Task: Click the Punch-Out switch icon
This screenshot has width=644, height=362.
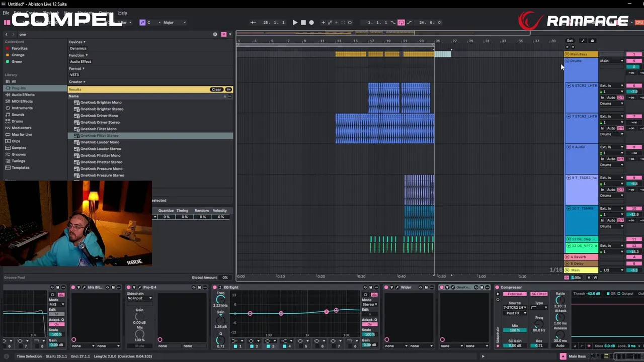Action: click(x=409, y=23)
